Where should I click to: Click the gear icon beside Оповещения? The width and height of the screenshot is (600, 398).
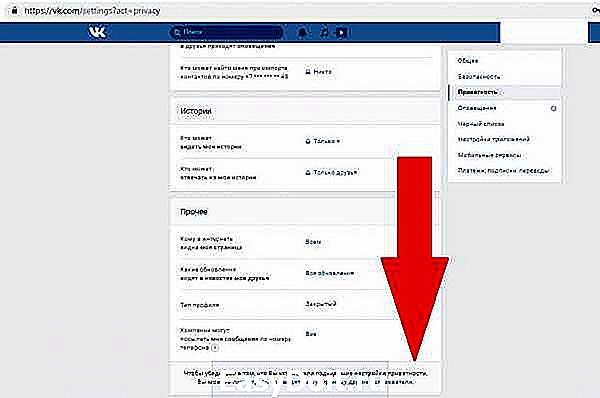coord(553,108)
